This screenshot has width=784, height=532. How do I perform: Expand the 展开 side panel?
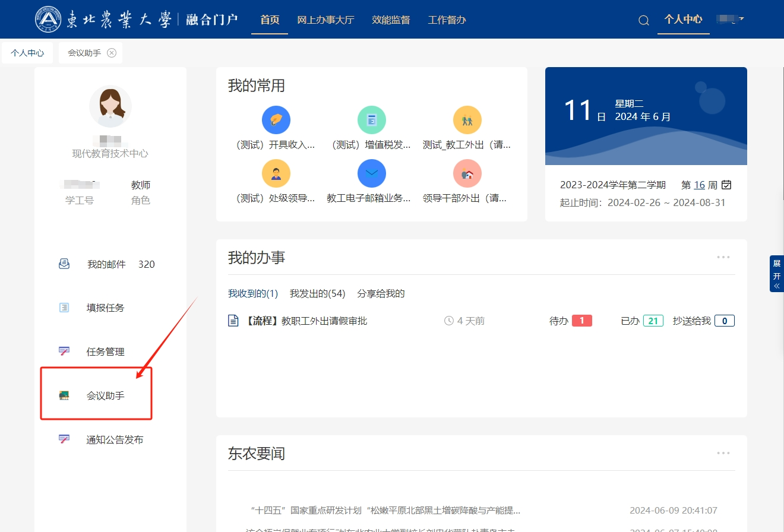click(776, 274)
